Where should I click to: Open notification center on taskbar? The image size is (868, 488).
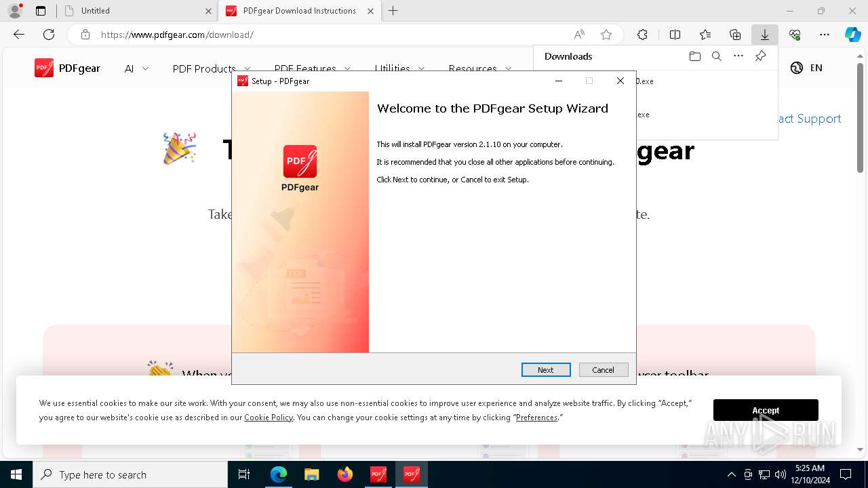pyautogui.click(x=846, y=474)
